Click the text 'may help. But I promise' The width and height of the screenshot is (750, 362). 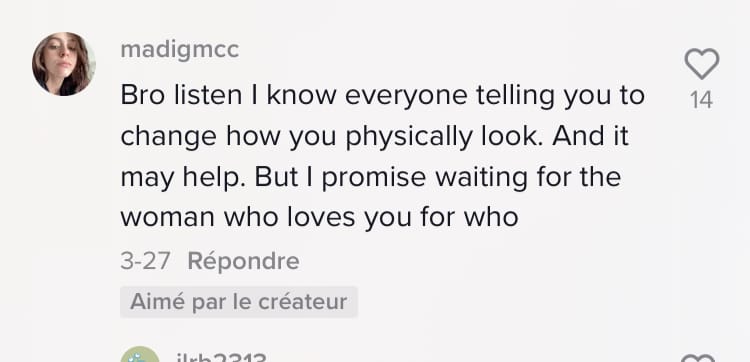coord(273,177)
